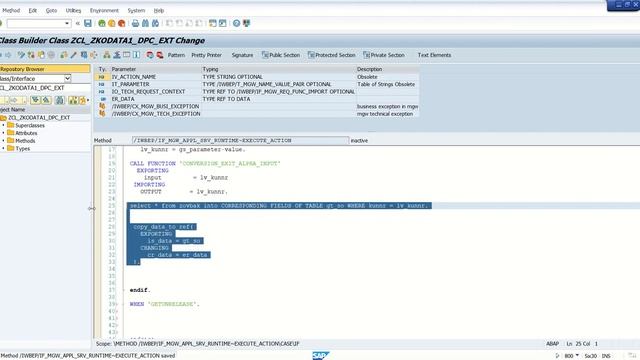Screen dimensions: 640x360
Task: Expand the Types folder node
Action: coord(4,149)
